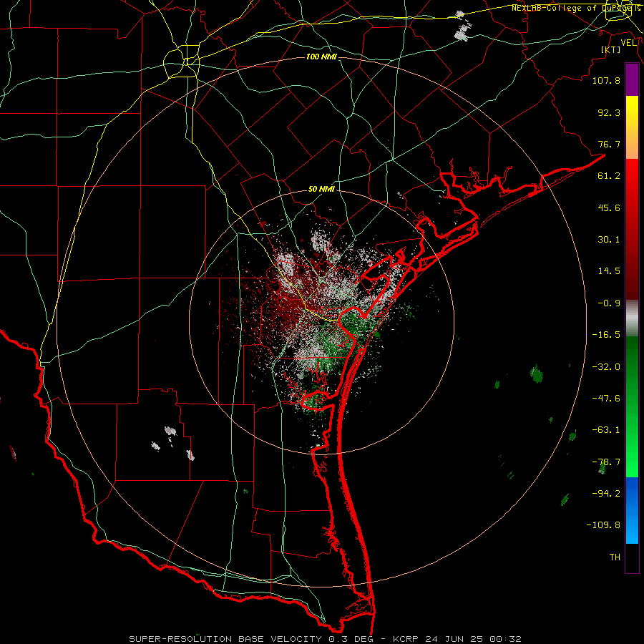Viewport: 644px width, 644px height.
Task: Click the 45.6 velocity scale value
Action: (609, 208)
